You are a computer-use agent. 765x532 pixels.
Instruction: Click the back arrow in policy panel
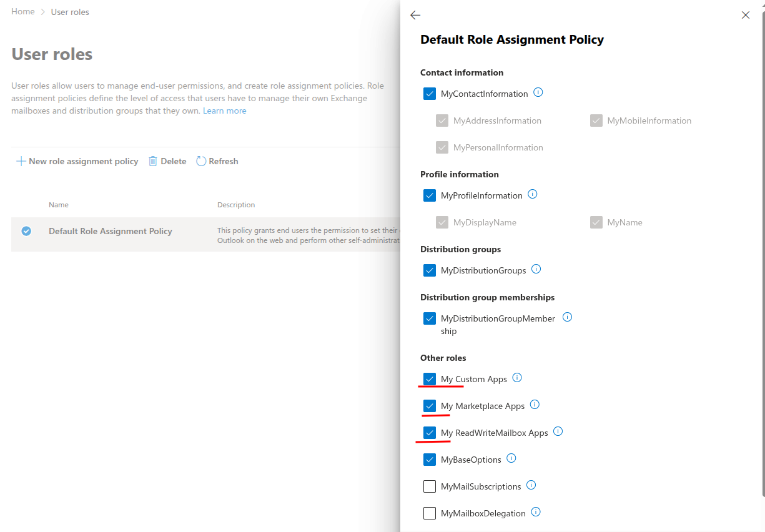(415, 15)
